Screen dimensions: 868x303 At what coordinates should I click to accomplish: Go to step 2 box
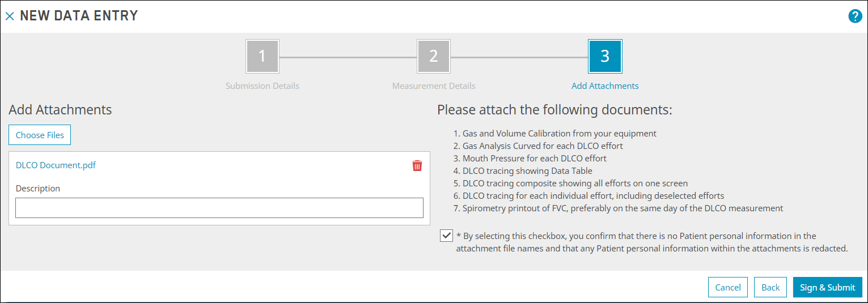click(434, 56)
